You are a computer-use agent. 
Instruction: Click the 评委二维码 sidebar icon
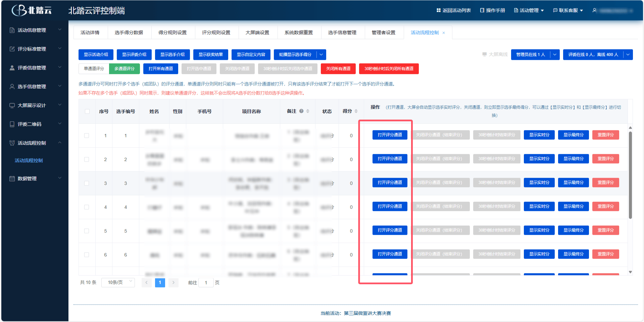pyautogui.click(x=12, y=124)
